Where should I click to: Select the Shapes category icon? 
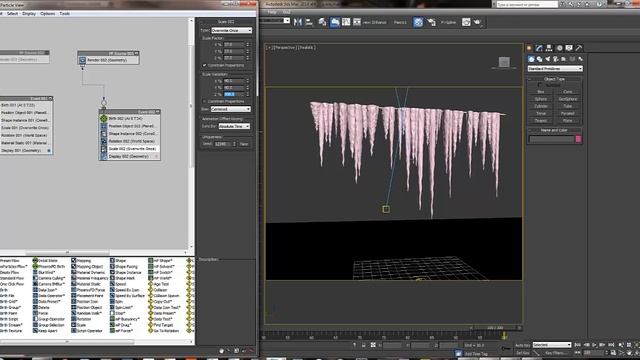539,60
